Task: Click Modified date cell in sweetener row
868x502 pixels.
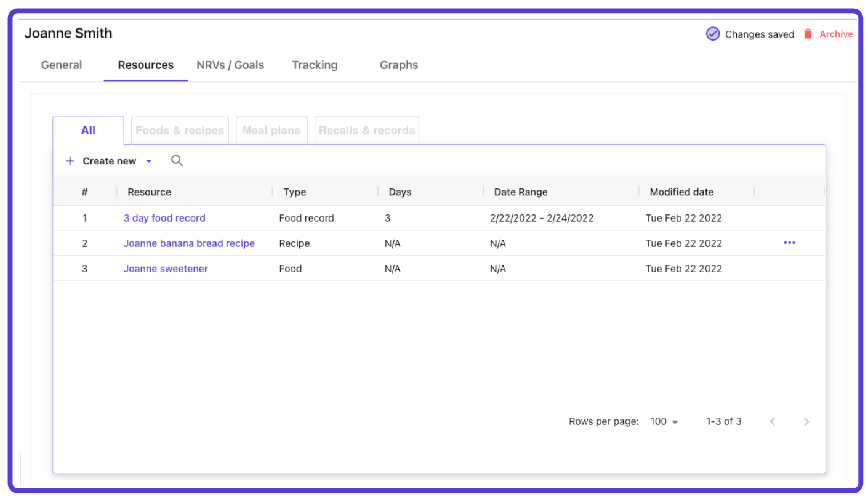Action: [684, 269]
